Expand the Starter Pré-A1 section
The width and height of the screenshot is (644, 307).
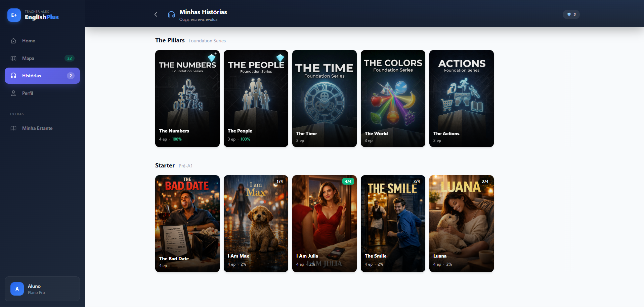[165, 165]
